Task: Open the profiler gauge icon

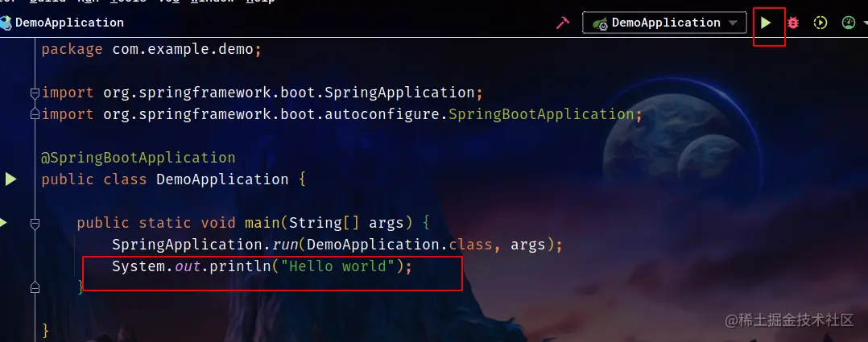Action: click(x=848, y=23)
